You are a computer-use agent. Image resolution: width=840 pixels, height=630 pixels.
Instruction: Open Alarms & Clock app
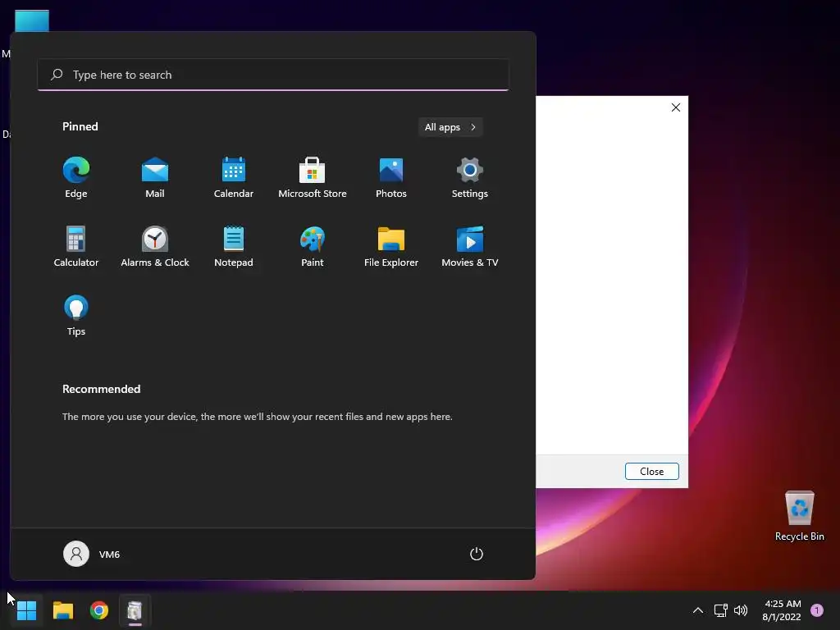pyautogui.click(x=155, y=247)
